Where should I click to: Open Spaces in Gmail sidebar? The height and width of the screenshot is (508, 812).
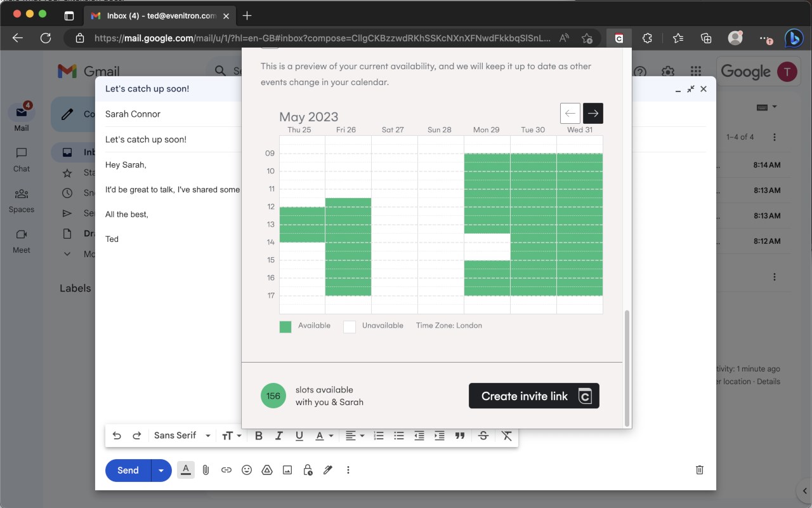(x=22, y=200)
